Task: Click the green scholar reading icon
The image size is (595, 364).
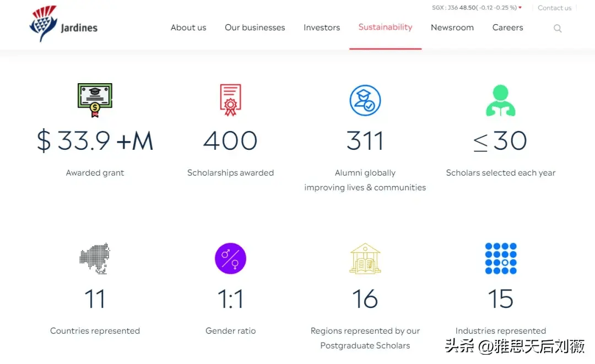Action: [500, 100]
